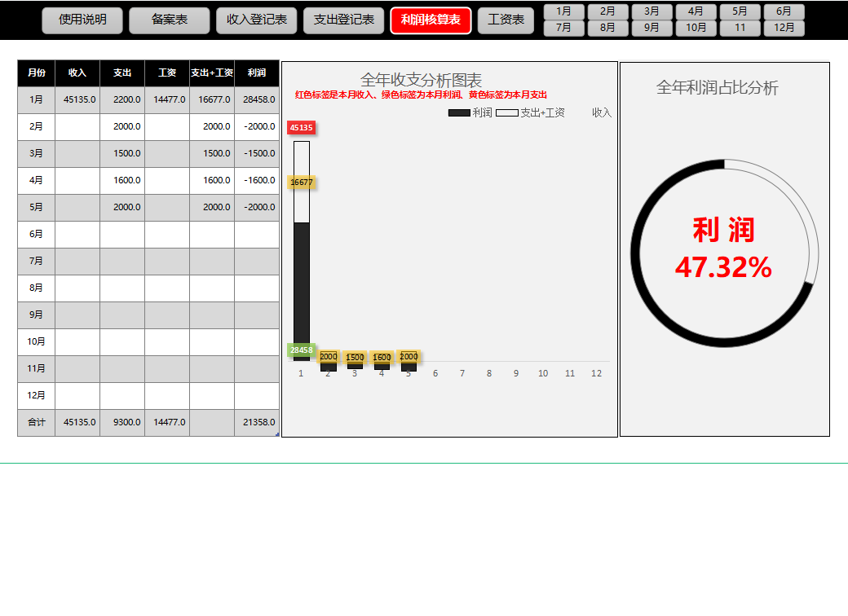Click the yellow 16677 data label

[301, 182]
